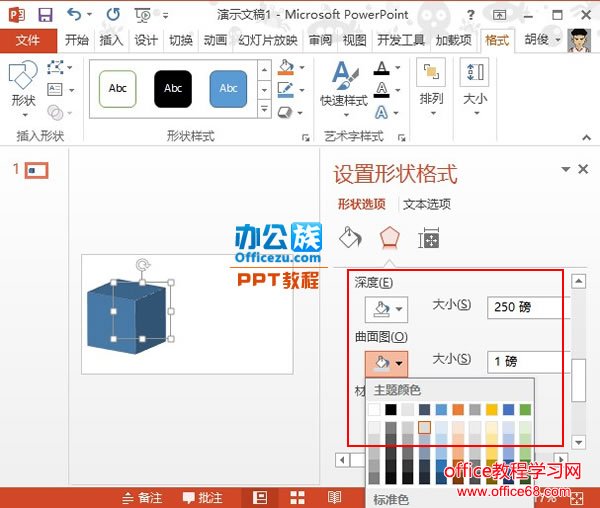Expand shape styles gallery More arrow
This screenshot has width=600, height=508.
[264, 110]
